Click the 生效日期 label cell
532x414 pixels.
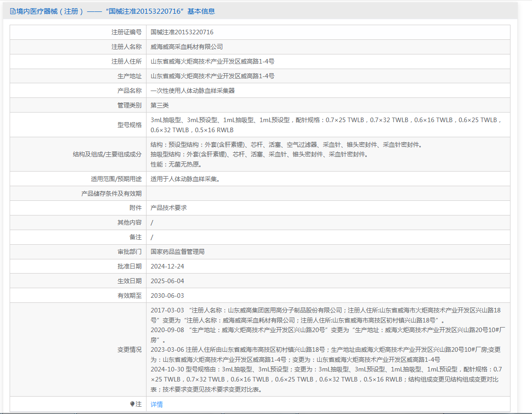pos(78,281)
